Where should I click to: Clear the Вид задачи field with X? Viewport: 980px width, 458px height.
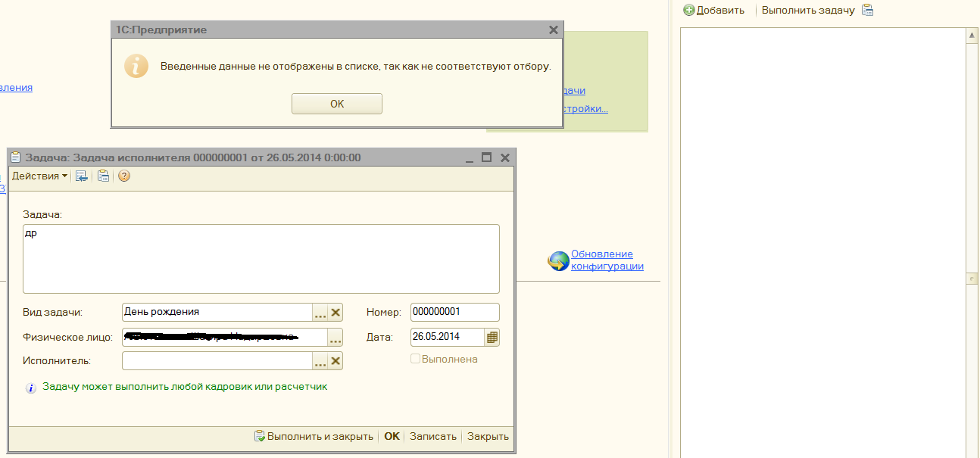[336, 312]
